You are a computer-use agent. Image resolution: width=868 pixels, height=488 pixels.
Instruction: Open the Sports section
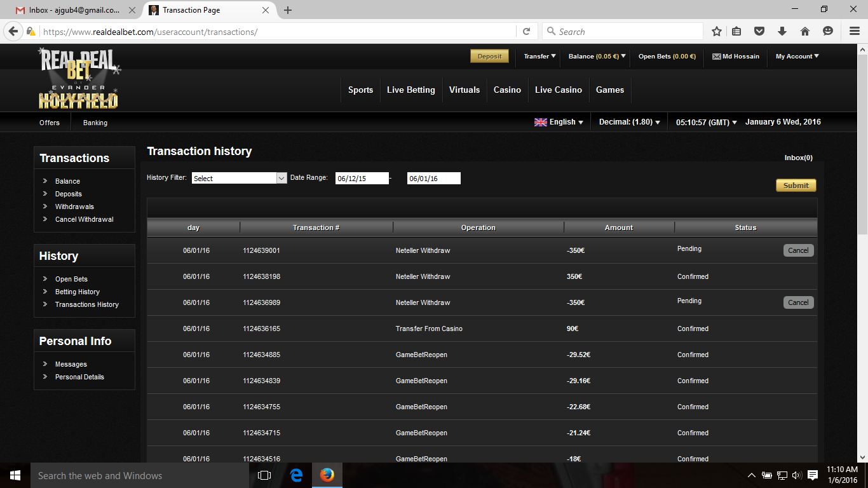(360, 90)
